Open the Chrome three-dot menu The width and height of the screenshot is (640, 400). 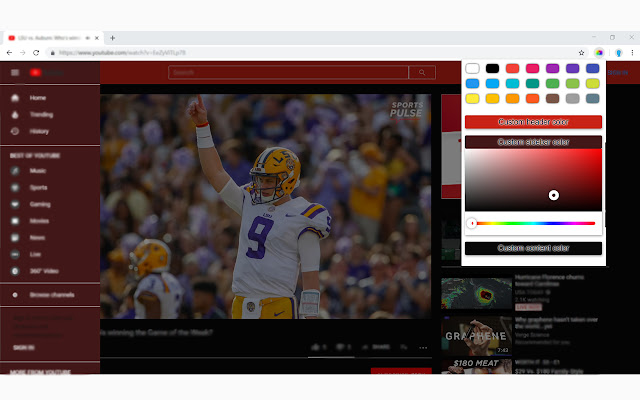click(631, 52)
